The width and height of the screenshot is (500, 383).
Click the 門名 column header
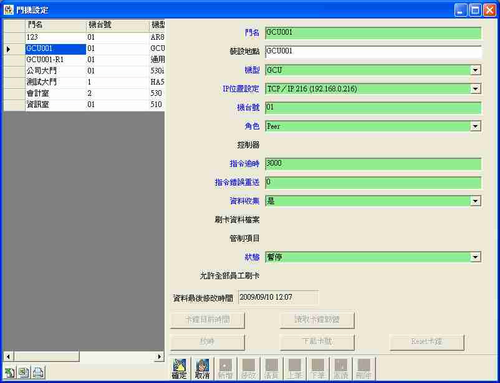[56, 25]
